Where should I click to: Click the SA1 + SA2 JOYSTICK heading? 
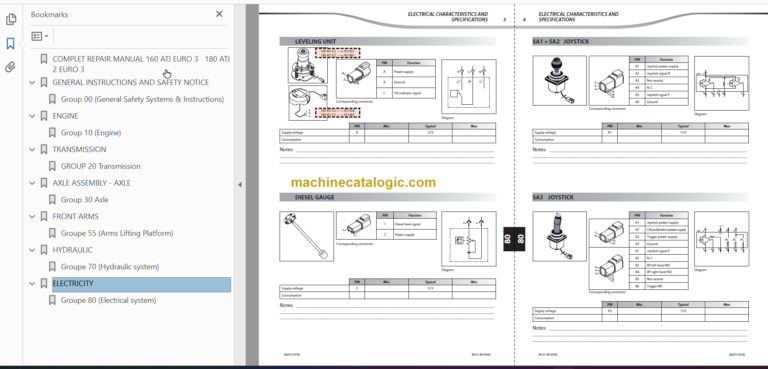(561, 42)
